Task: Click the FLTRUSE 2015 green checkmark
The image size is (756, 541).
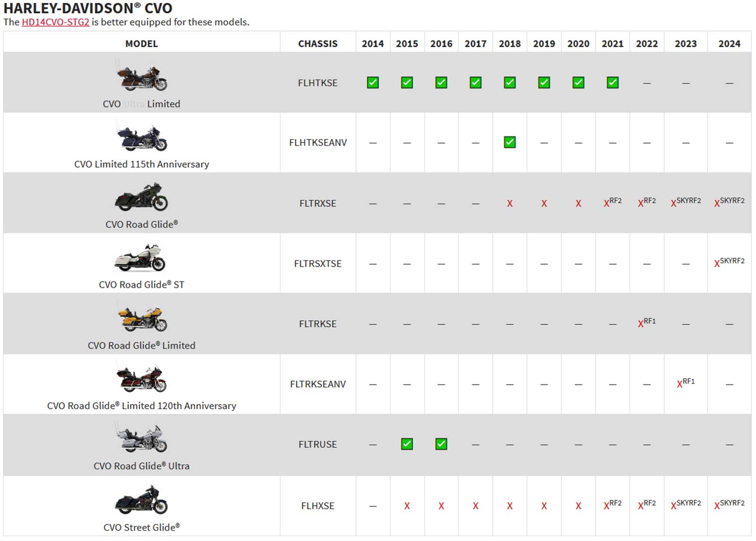Action: [x=407, y=444]
